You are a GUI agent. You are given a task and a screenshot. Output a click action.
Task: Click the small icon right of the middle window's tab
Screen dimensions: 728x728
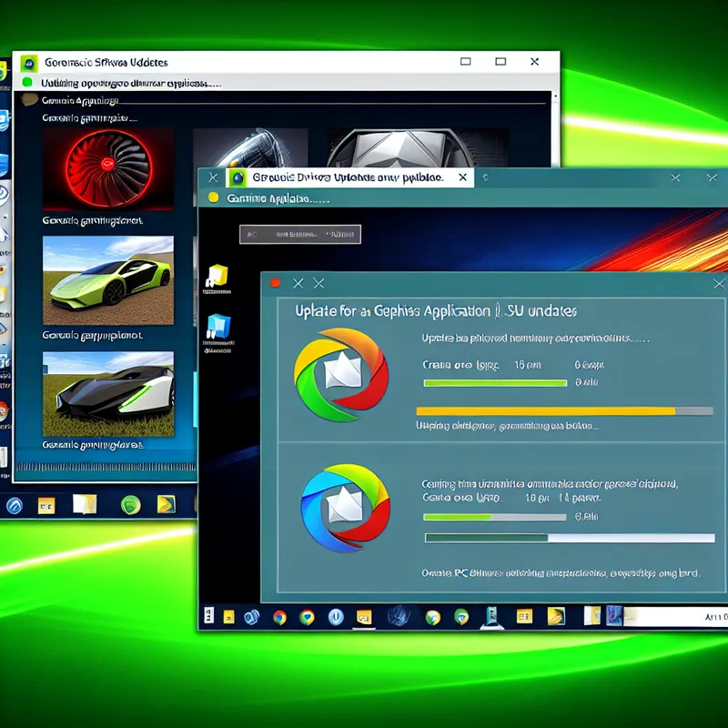(x=486, y=177)
